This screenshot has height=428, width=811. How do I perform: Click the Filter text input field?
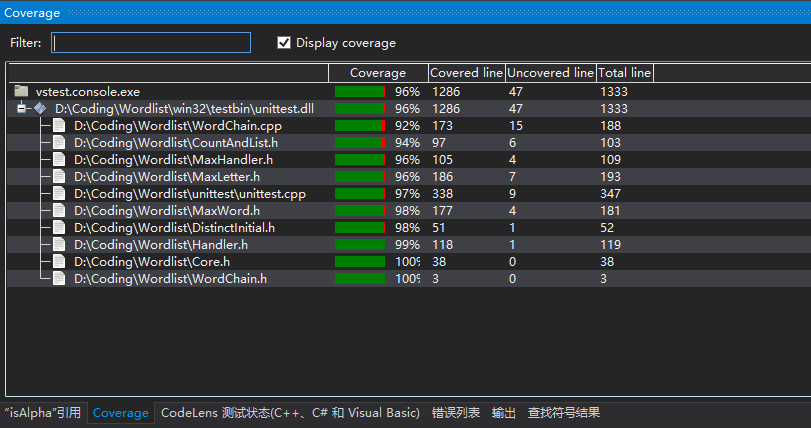tap(151, 42)
